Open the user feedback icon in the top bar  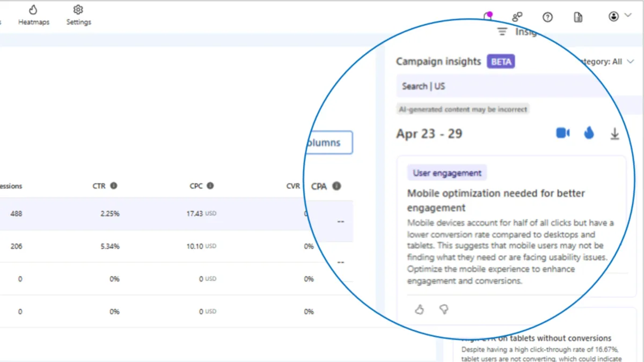click(517, 17)
